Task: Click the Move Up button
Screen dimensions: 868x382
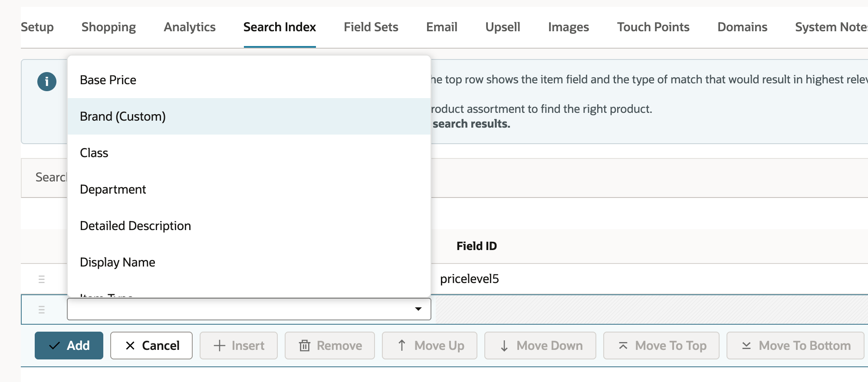Action: (x=430, y=346)
